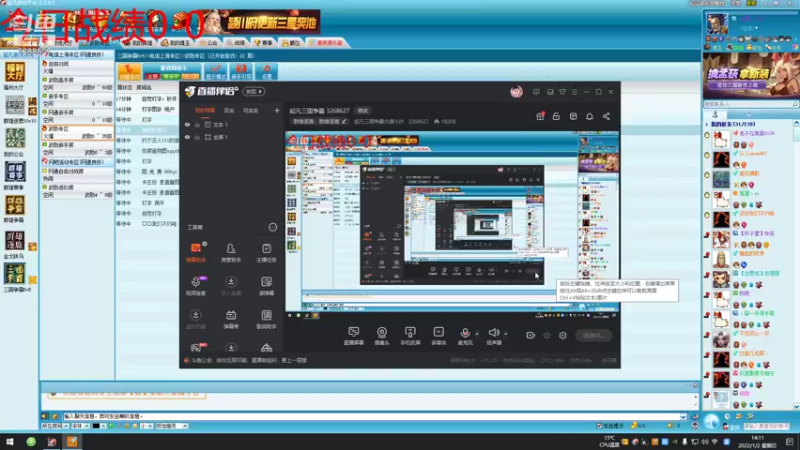This screenshot has height=450, width=800.
Task: Mute the 麦克风 microphone
Action: click(465, 336)
